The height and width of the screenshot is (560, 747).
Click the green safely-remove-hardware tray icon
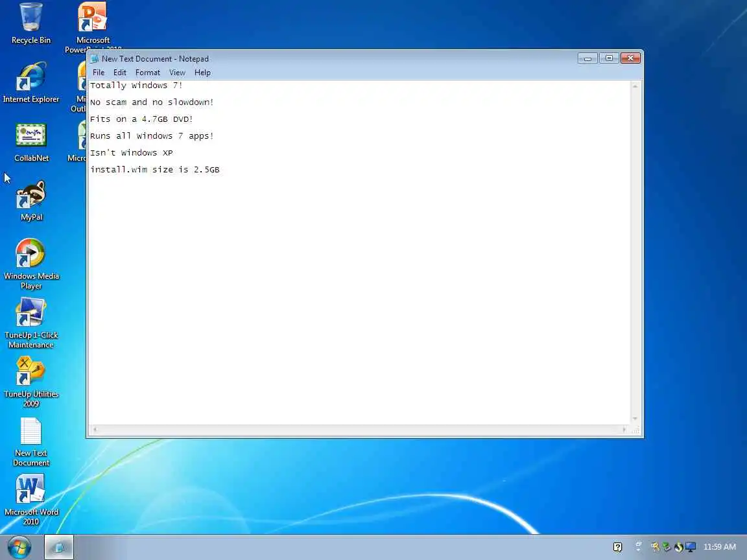667,547
